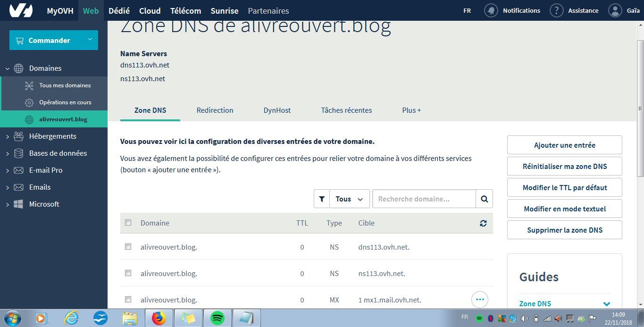Screen dimensions: 644x327
Task: Tick the ns113.ovh.net NS row checkbox
Action: 128,273
